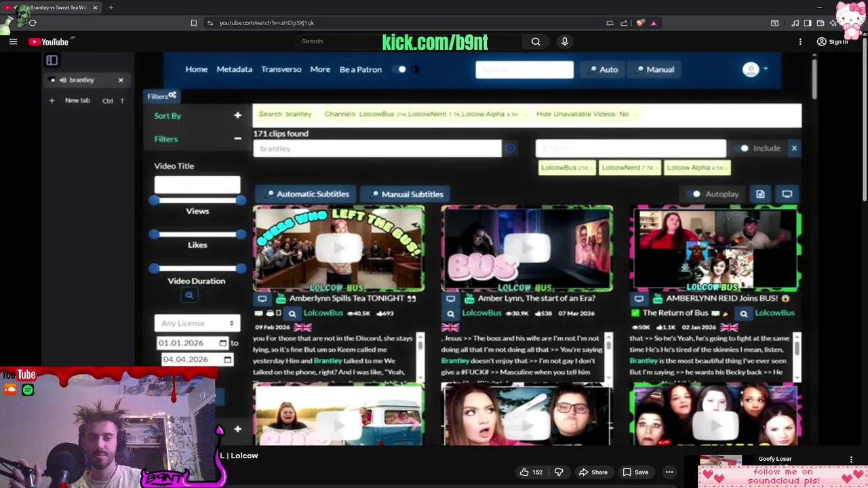Click the youtube.com address bar URL
The height and width of the screenshot is (488, 868).
[267, 23]
